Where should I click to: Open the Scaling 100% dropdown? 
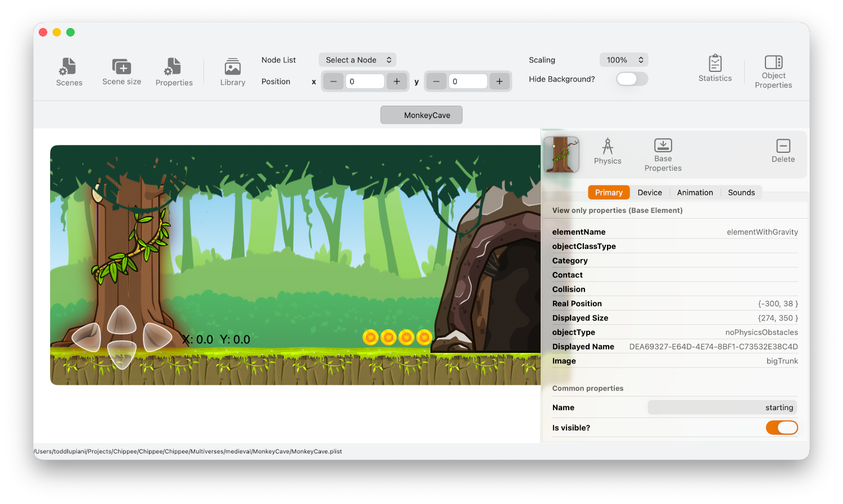pyautogui.click(x=624, y=60)
